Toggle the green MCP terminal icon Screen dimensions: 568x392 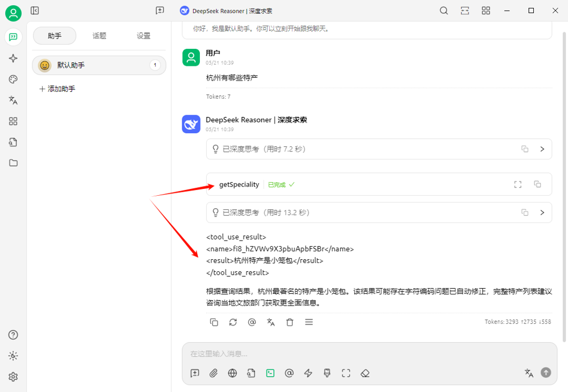coord(270,373)
